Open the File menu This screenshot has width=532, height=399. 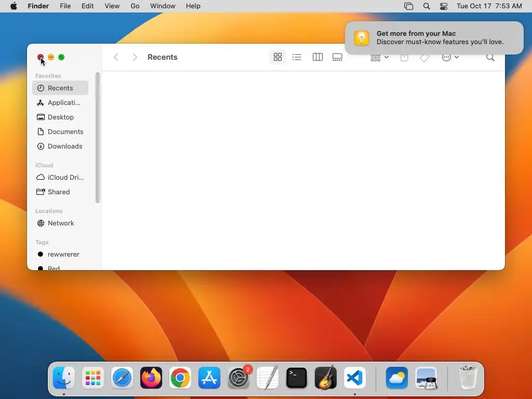[65, 6]
